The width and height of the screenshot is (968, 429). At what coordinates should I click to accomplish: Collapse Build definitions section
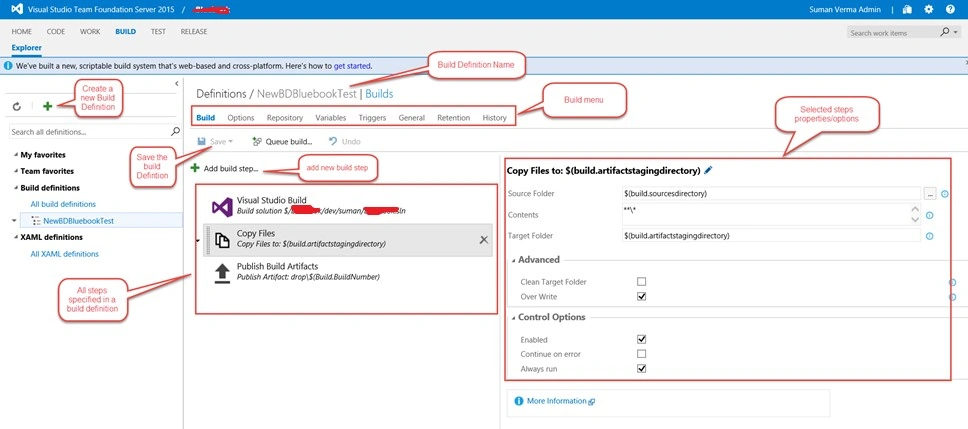pos(15,188)
